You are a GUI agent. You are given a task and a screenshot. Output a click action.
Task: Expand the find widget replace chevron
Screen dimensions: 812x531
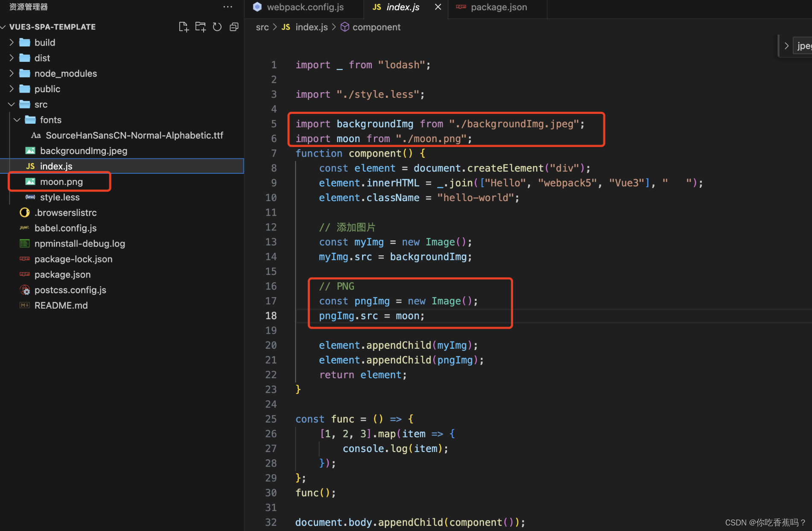pyautogui.click(x=786, y=46)
